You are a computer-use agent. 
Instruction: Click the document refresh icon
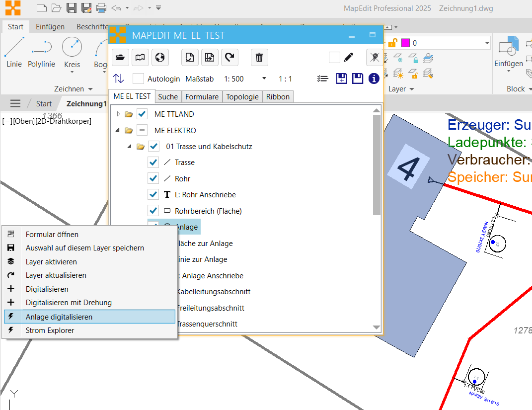click(190, 57)
